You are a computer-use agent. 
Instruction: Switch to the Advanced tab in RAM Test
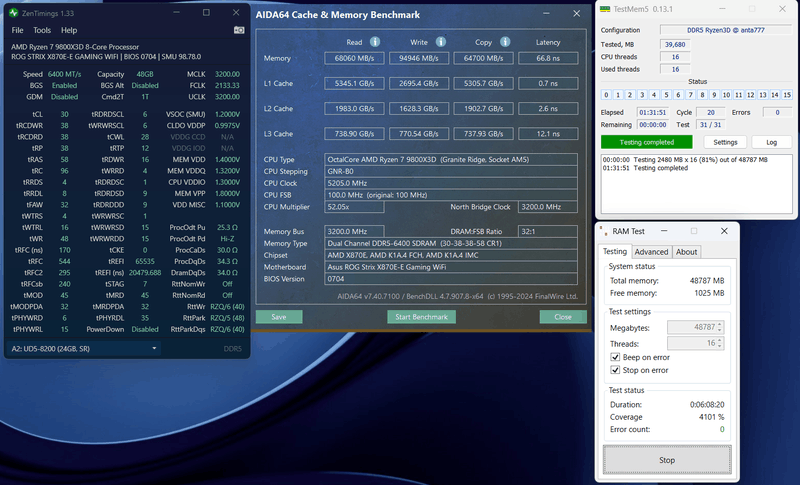[x=651, y=252]
